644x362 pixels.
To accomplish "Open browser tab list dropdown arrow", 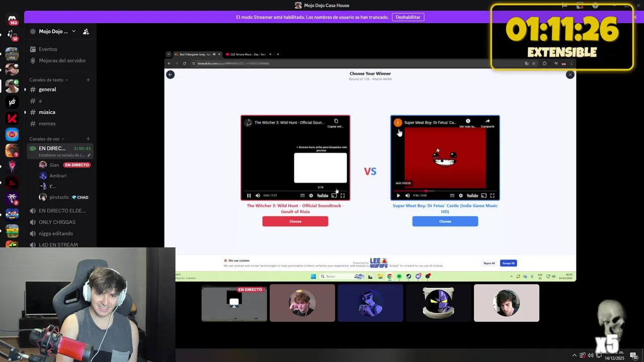I will 169,54.
